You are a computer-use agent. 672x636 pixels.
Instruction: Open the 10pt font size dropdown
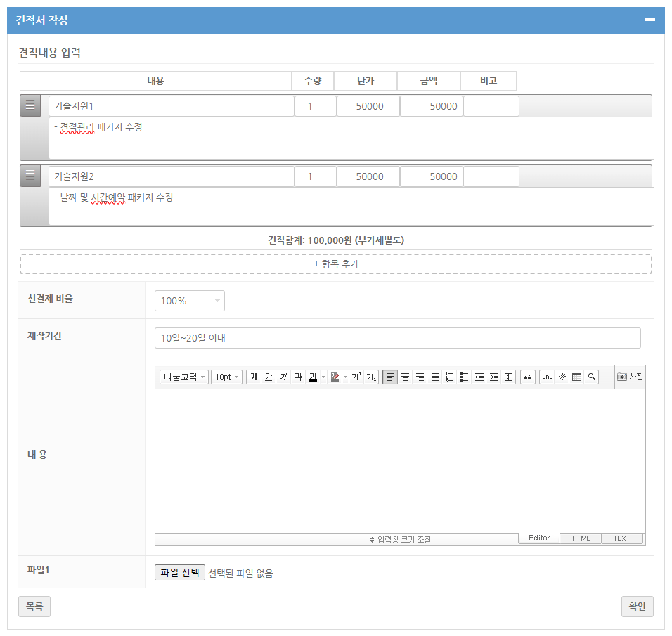tap(225, 377)
